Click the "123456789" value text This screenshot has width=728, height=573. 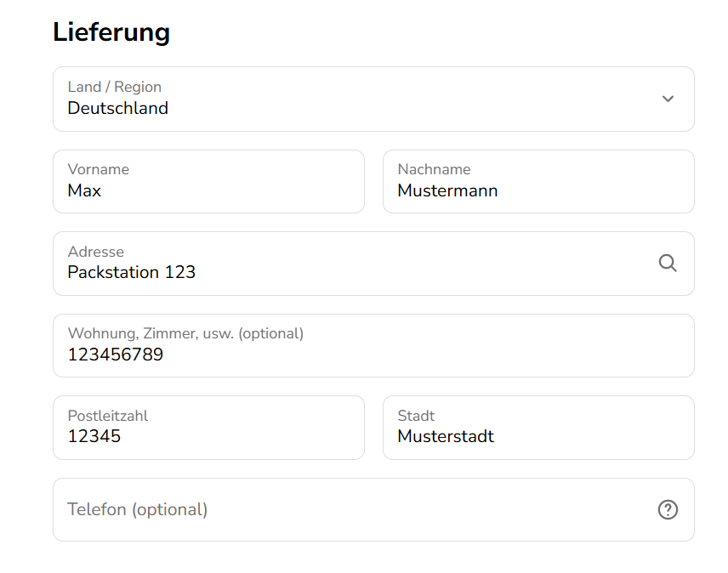coord(116,355)
